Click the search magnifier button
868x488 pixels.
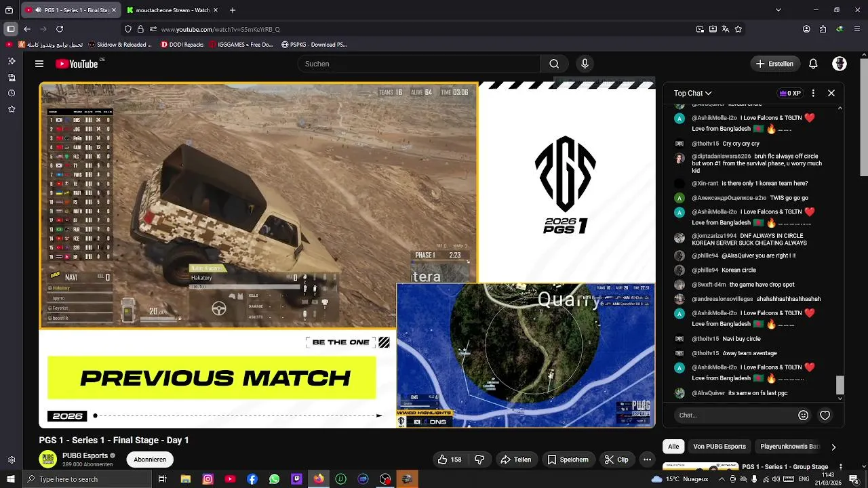click(554, 64)
